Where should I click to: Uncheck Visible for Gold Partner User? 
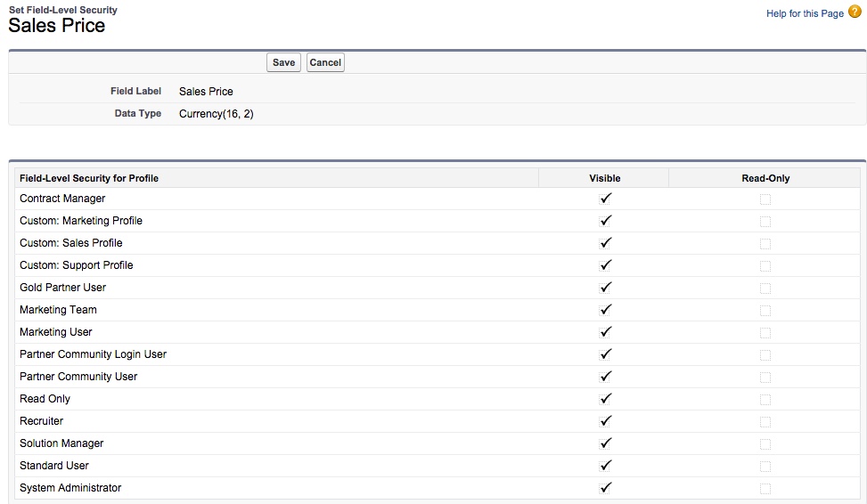pos(605,289)
